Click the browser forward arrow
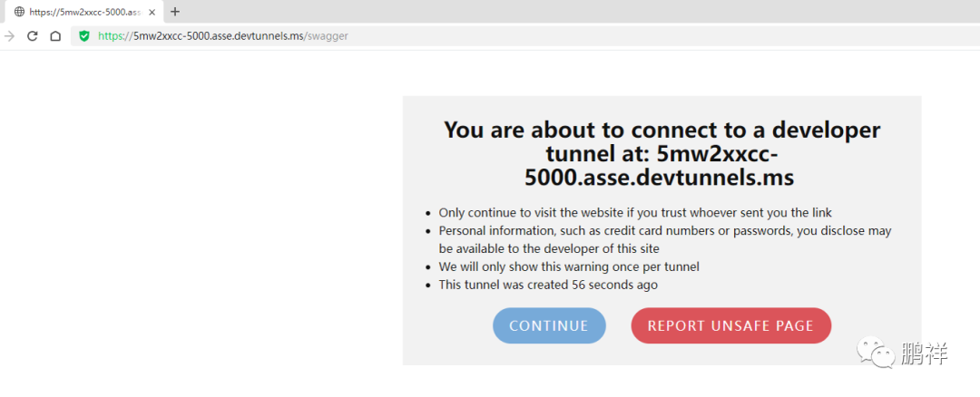 (x=9, y=36)
